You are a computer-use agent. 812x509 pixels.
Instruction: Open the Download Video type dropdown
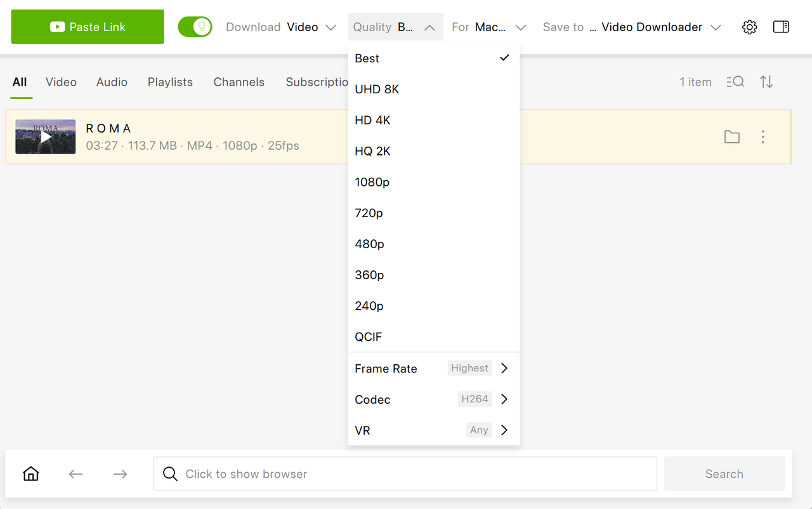coord(281,27)
